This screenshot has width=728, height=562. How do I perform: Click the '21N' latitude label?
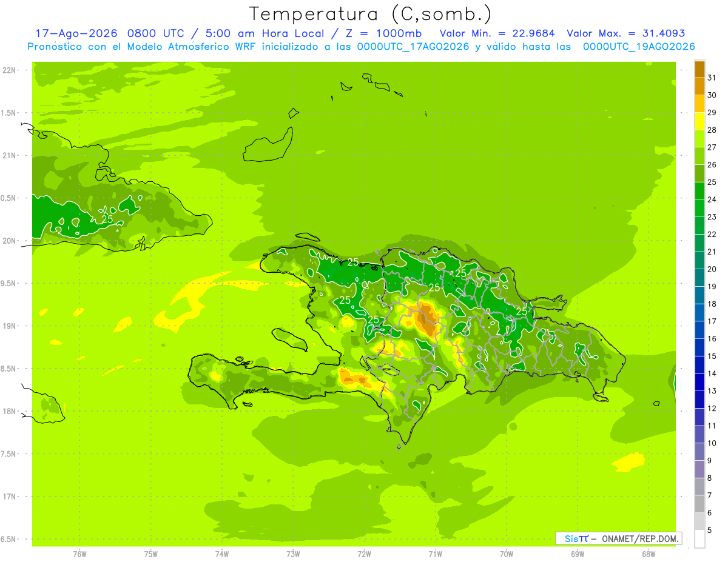click(x=10, y=155)
